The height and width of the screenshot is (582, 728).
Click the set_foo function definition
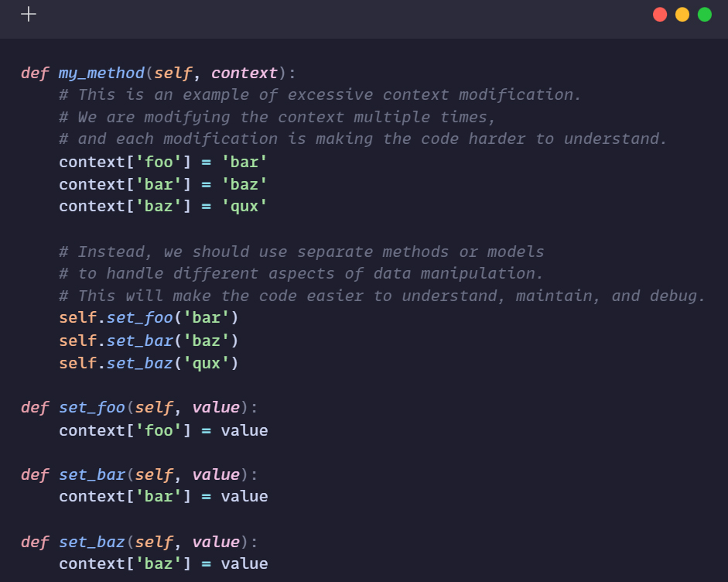pos(91,407)
